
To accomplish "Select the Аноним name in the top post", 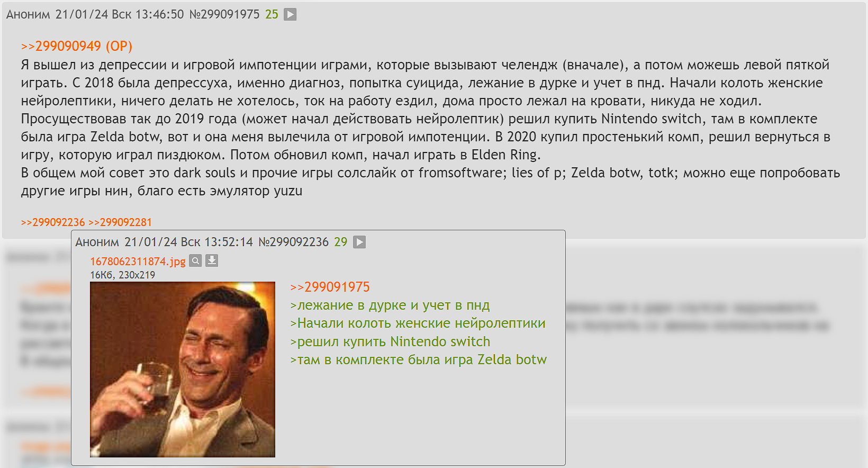I will click(x=28, y=14).
